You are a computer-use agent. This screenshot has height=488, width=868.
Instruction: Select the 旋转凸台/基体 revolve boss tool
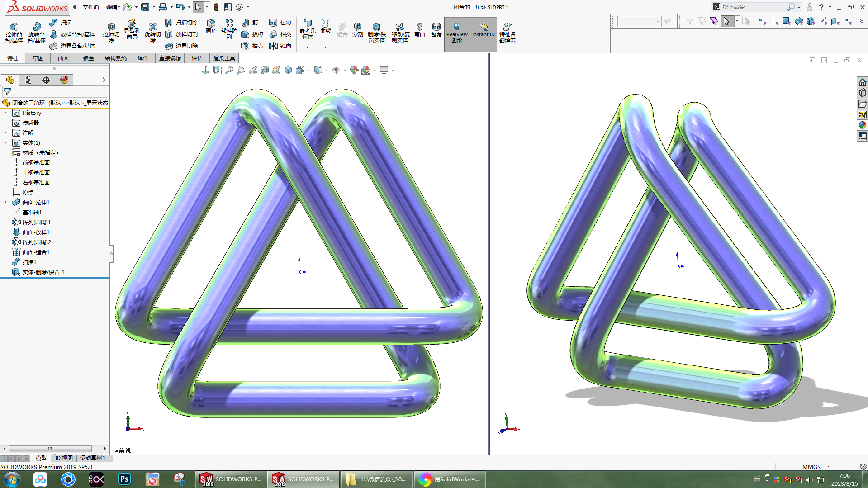[36, 33]
